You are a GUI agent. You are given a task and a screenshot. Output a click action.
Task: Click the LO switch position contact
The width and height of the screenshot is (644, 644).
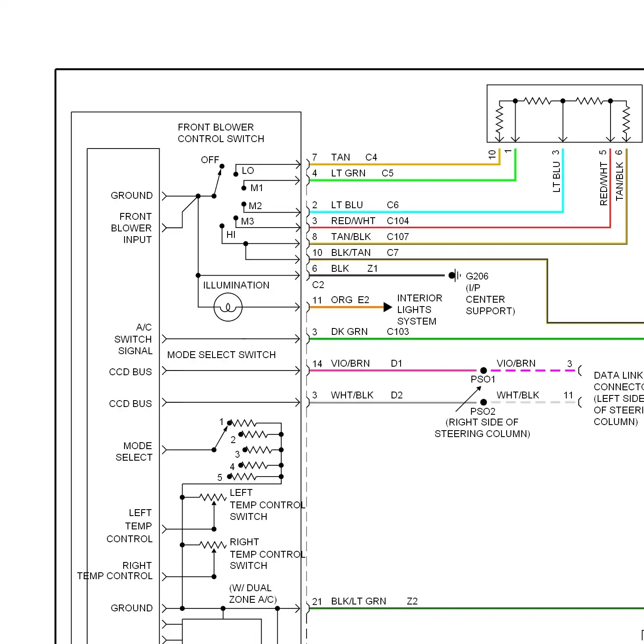236,174
